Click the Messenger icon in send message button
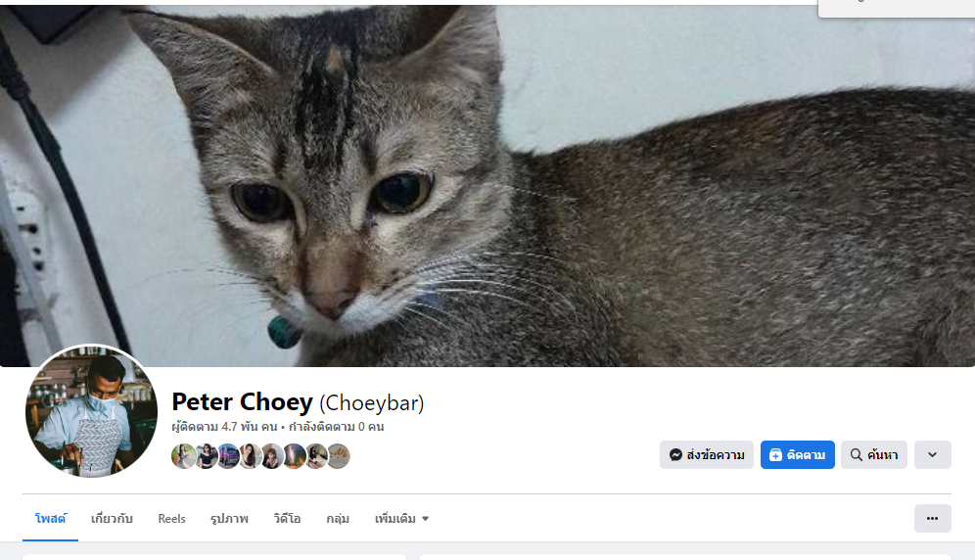This screenshot has width=975, height=560. point(675,455)
